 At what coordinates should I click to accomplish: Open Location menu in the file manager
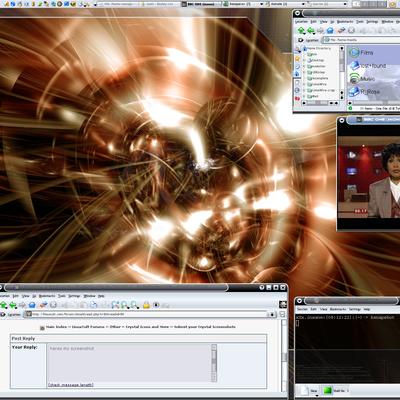(301, 22)
